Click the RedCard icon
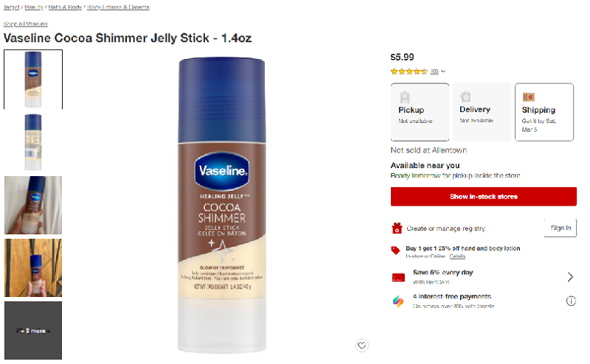The width and height of the screenshot is (590, 364). [x=398, y=278]
